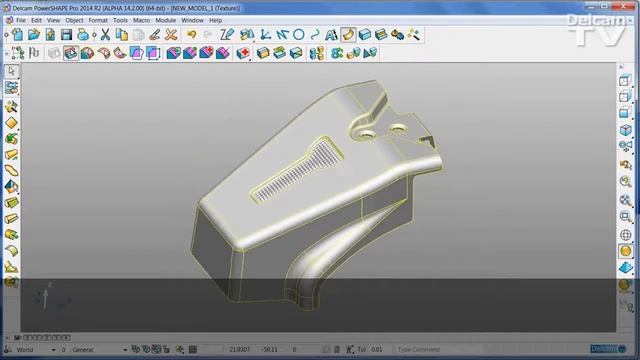Click the Circle/arc tool icon
This screenshot has width=640, height=360.
pos(299,35)
